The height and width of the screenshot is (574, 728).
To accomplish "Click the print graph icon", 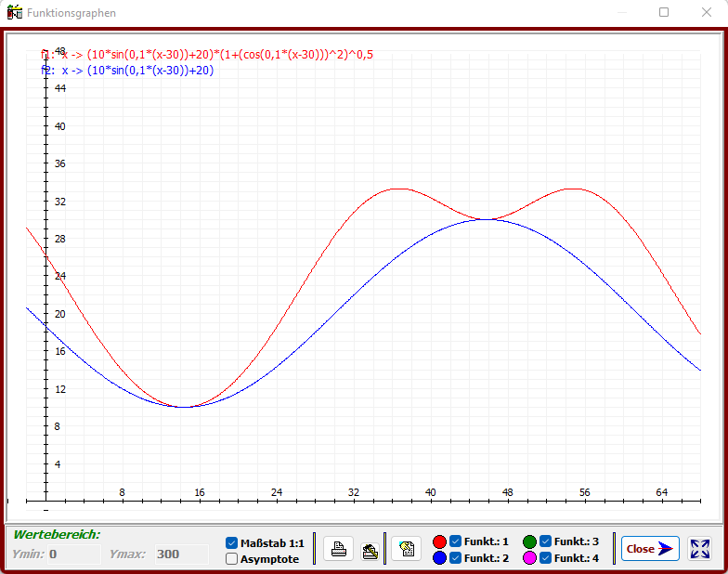I will click(339, 549).
